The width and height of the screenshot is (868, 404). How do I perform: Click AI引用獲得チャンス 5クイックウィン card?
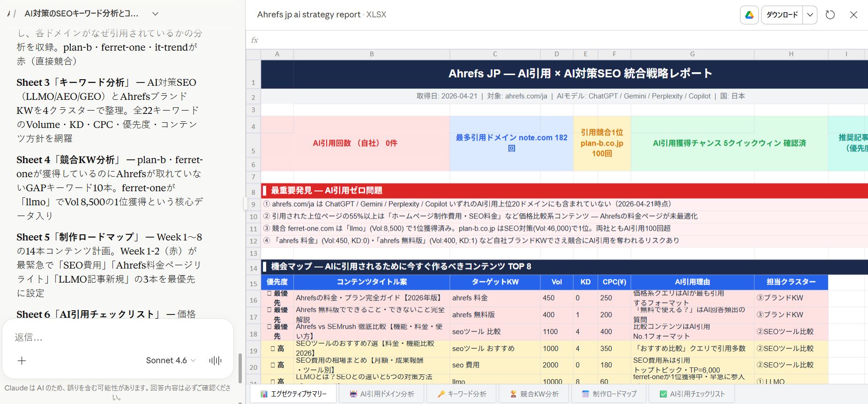point(729,143)
